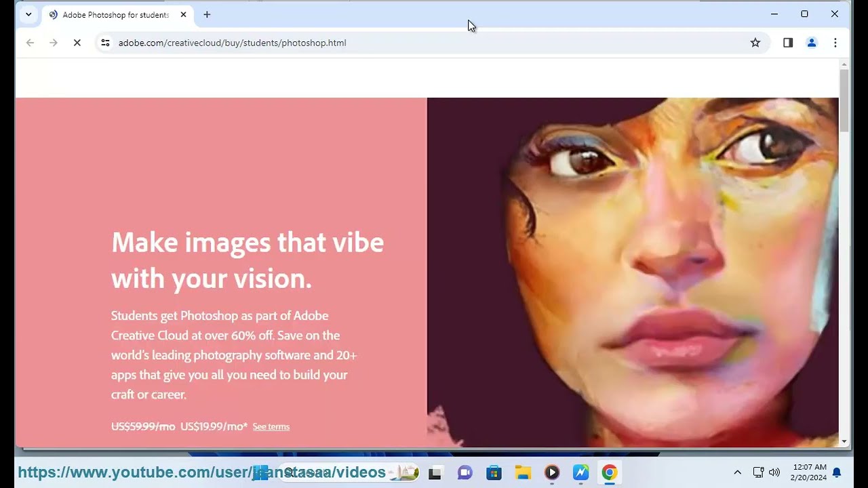
Task: Click the page vertical scrollbar thumb
Action: click(844, 100)
